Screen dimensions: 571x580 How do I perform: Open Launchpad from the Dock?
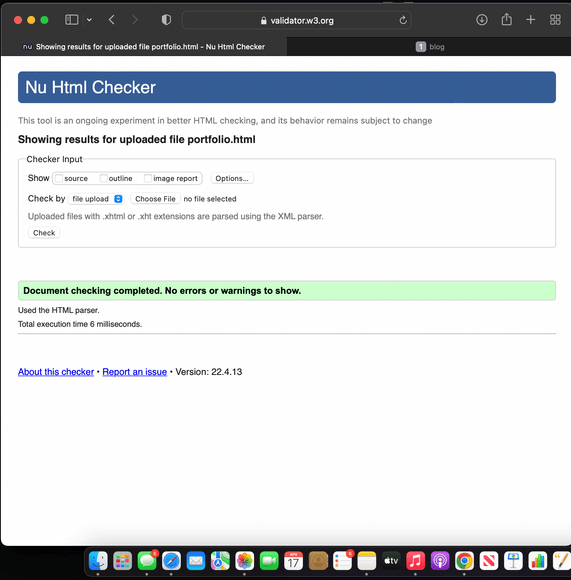pos(122,561)
